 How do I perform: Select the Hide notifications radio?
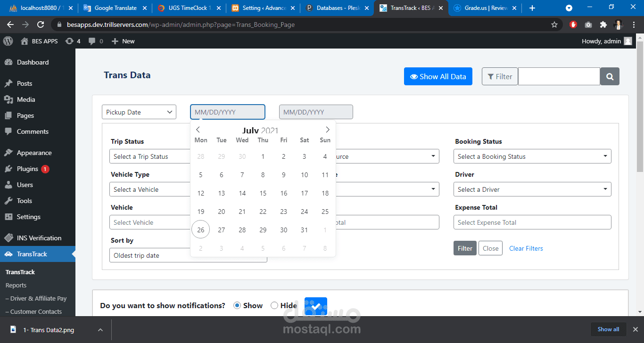pos(274,305)
